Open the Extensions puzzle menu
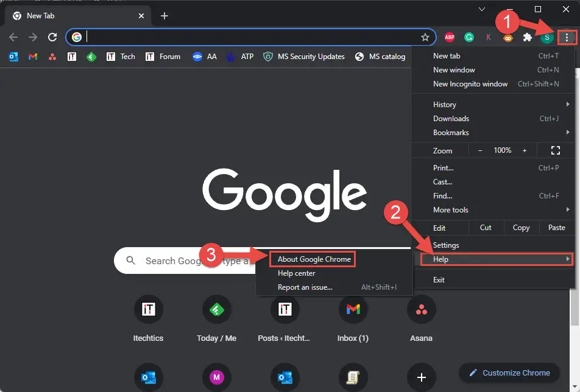Screen dimensions: 580x392 pos(528,37)
